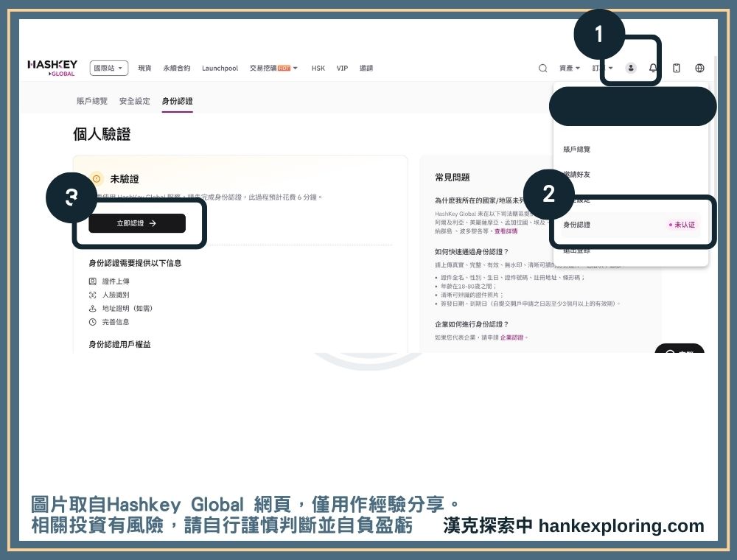
Task: Select 邀請好友 in the user menu
Action: pos(577,175)
